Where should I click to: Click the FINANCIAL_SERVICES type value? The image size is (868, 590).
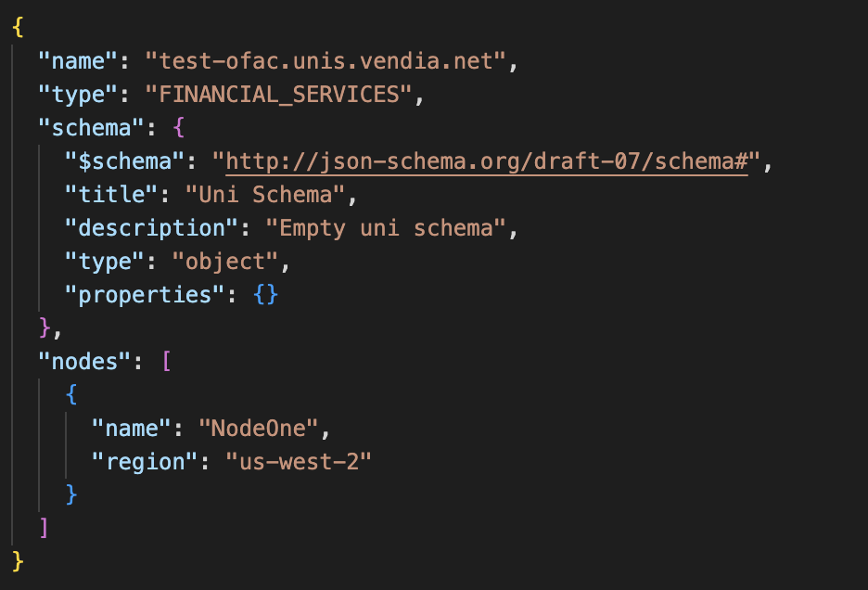coord(279,95)
